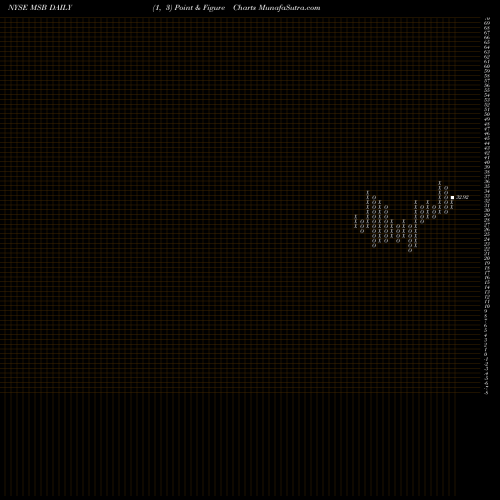Click the "Charts MunafaSutra.com" watermark text

click(x=277, y=8)
